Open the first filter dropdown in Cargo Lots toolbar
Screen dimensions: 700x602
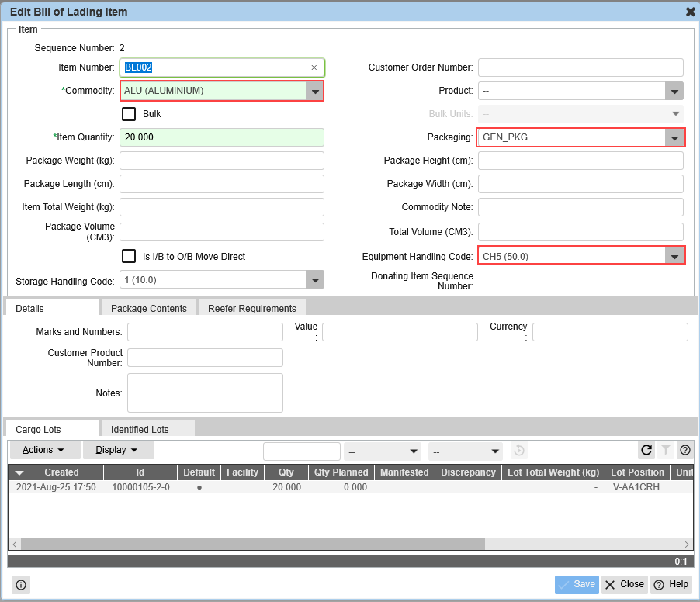pos(383,451)
